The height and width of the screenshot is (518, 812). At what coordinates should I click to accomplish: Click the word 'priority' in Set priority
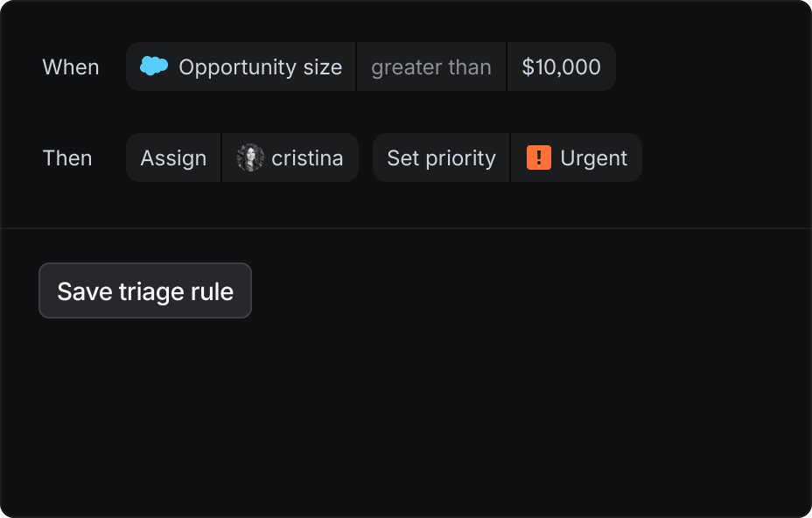[463, 157]
